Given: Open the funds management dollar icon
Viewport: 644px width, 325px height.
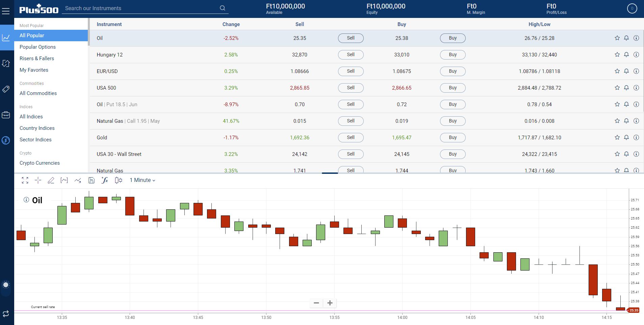Looking at the screenshot, I should tap(6, 140).
